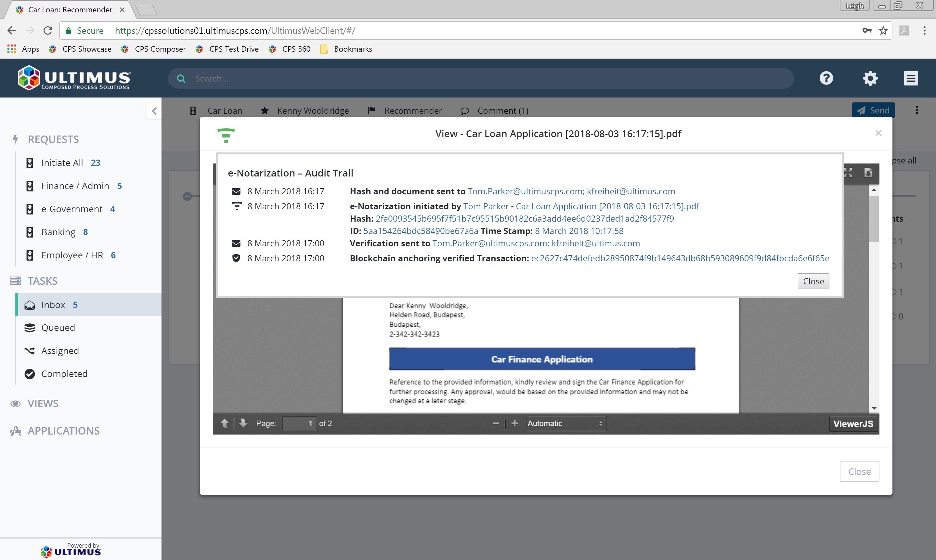Click Verification sent to email addresses
Viewport: 936px width, 560px height.
pyautogui.click(x=536, y=243)
